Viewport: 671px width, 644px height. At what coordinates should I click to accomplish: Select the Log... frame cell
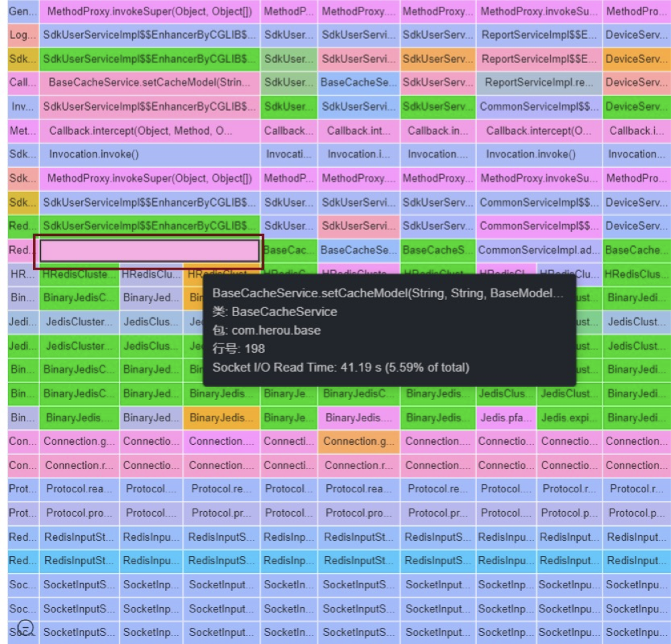click(23, 35)
